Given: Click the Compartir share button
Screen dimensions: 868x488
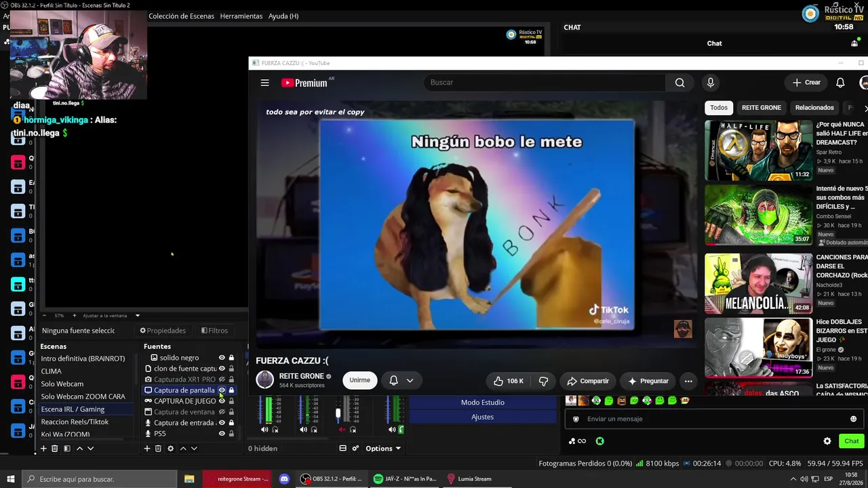Looking at the screenshot, I should coord(588,381).
